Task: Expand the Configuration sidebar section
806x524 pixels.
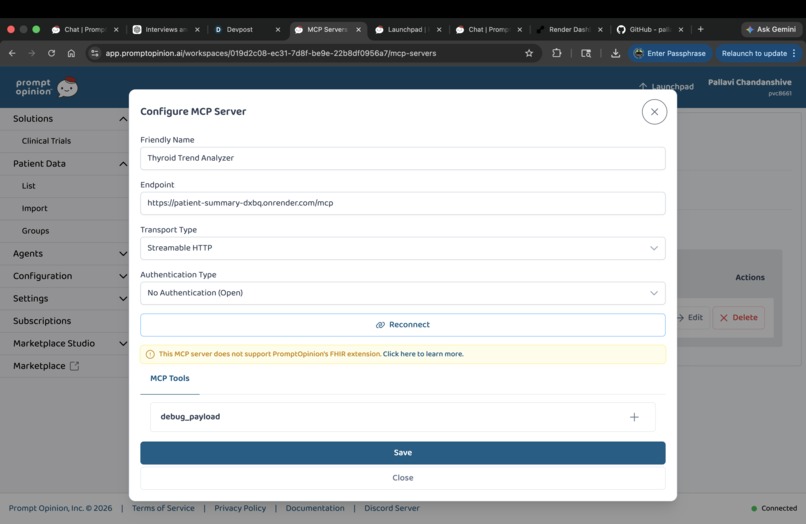Action: coord(123,276)
